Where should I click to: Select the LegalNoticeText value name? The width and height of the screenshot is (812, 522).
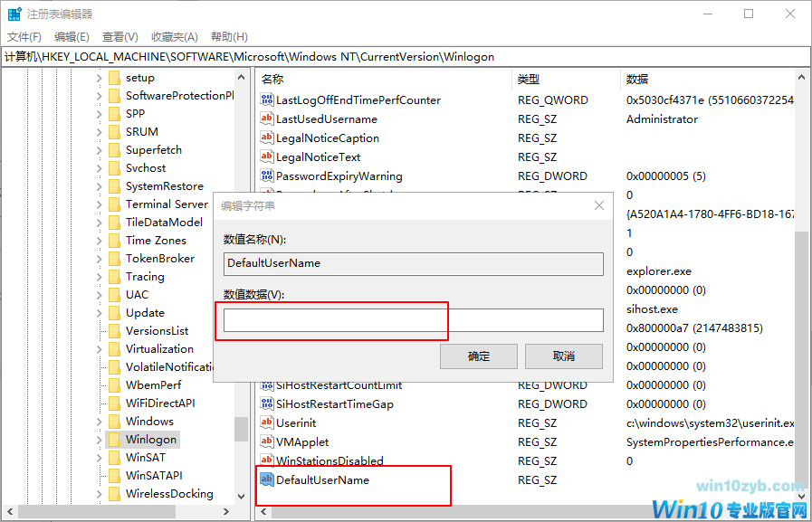point(318,157)
